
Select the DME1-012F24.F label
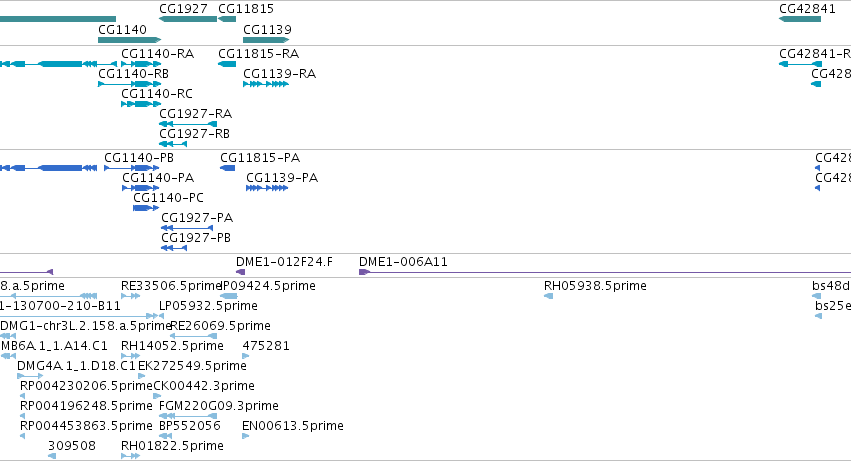click(284, 262)
